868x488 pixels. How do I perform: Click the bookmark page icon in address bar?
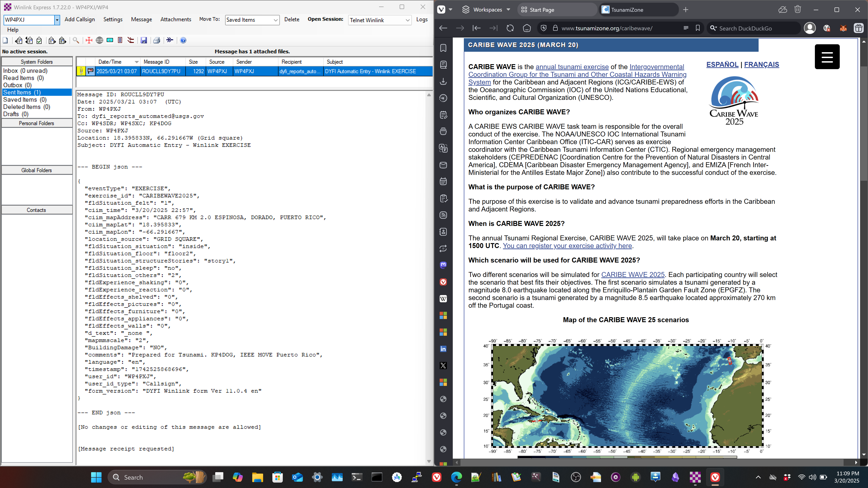point(698,28)
